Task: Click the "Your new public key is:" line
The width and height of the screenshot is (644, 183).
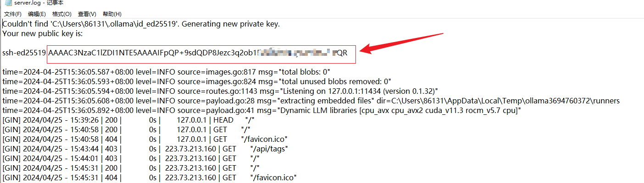Action: click(42, 34)
